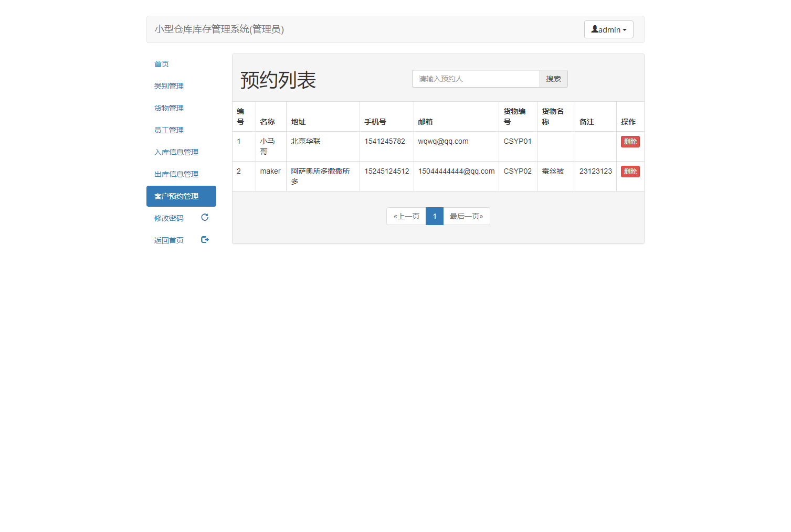Viewport: 791px width, 532px height.
Task: Go to 类别管理 menu item
Action: [181, 86]
